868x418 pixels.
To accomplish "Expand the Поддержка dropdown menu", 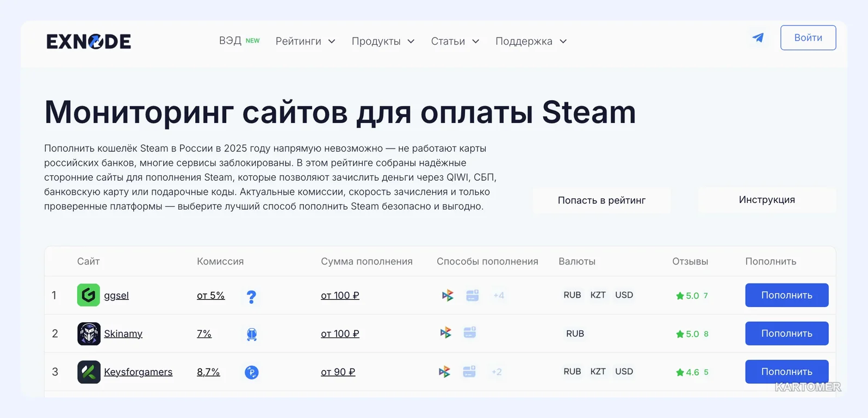I will (531, 41).
